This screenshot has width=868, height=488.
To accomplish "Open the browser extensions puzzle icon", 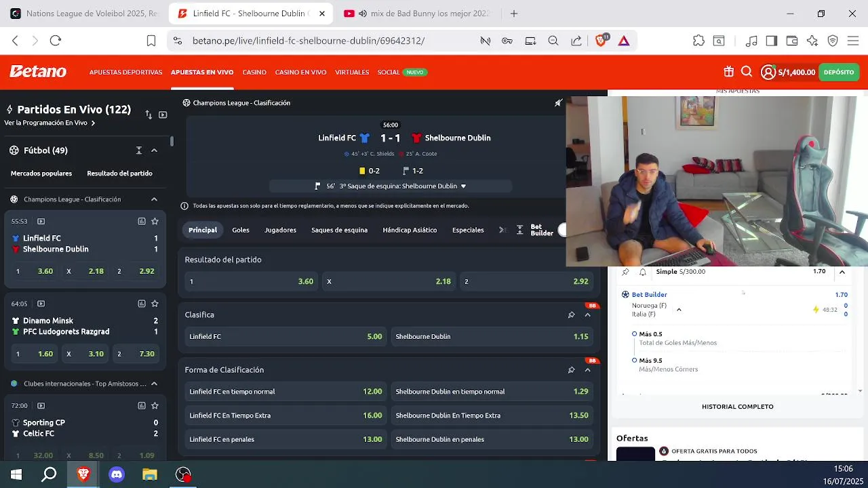I will click(698, 41).
